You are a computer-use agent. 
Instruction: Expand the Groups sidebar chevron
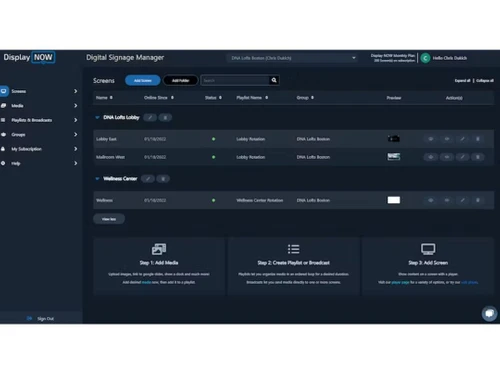coord(76,134)
